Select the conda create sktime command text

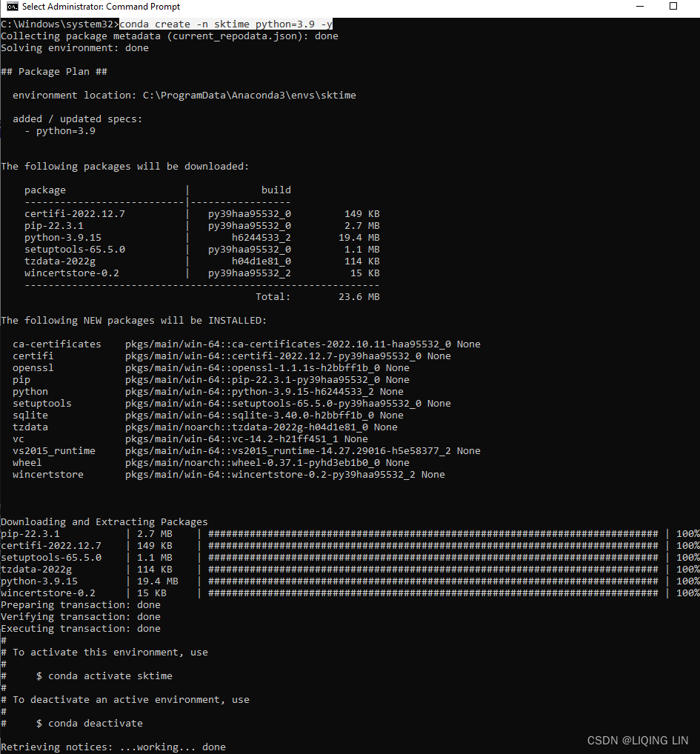225,24
